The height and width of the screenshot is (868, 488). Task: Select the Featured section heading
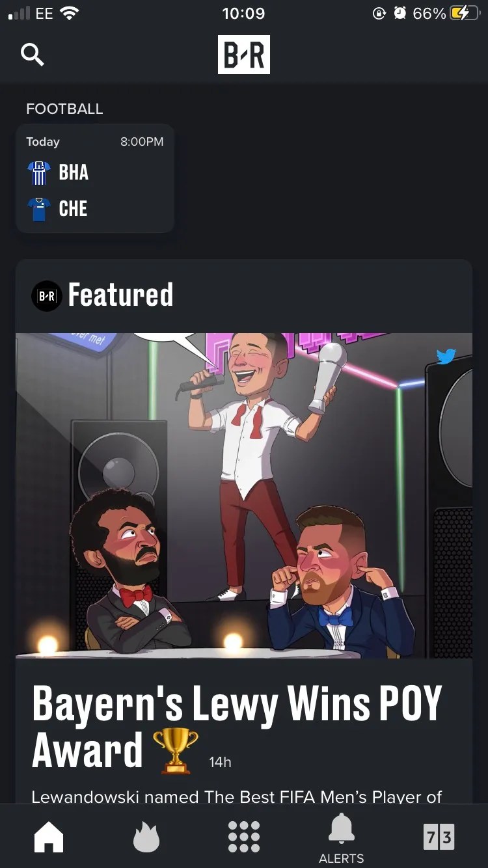click(121, 295)
